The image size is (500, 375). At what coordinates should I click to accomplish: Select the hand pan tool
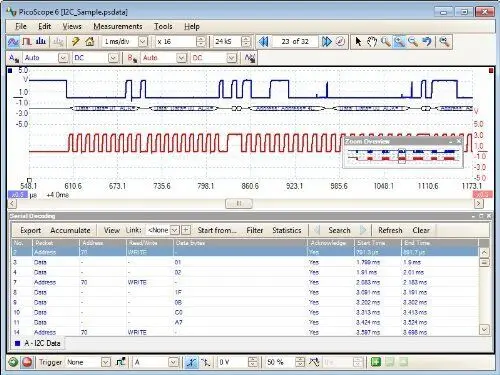[x=372, y=42]
